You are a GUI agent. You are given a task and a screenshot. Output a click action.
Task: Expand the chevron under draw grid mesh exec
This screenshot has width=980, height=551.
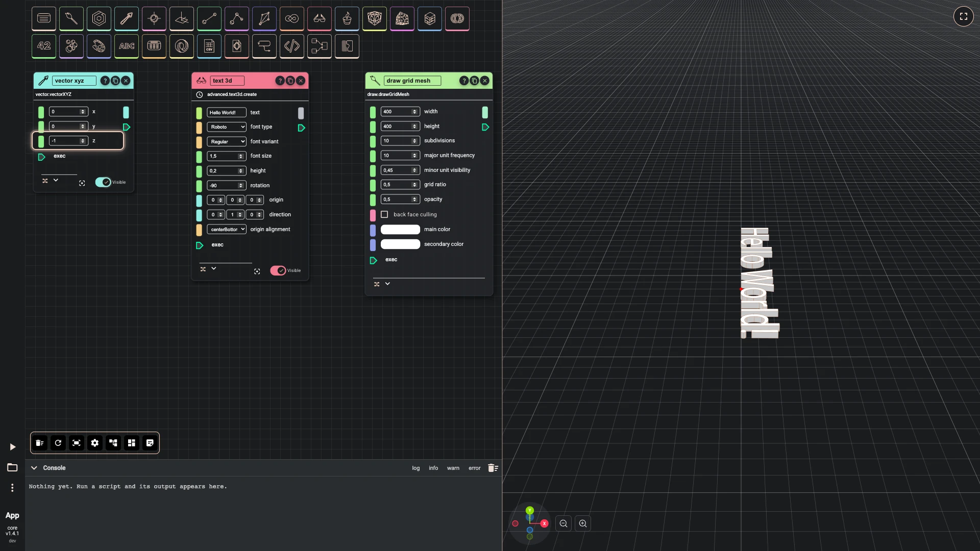(x=387, y=284)
